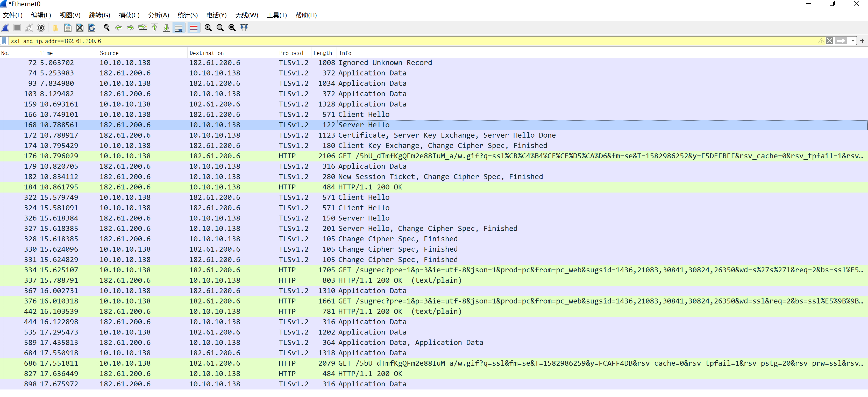Image resolution: width=868 pixels, height=397 pixels.
Task: Open the 分析(A) menu
Action: tap(158, 15)
